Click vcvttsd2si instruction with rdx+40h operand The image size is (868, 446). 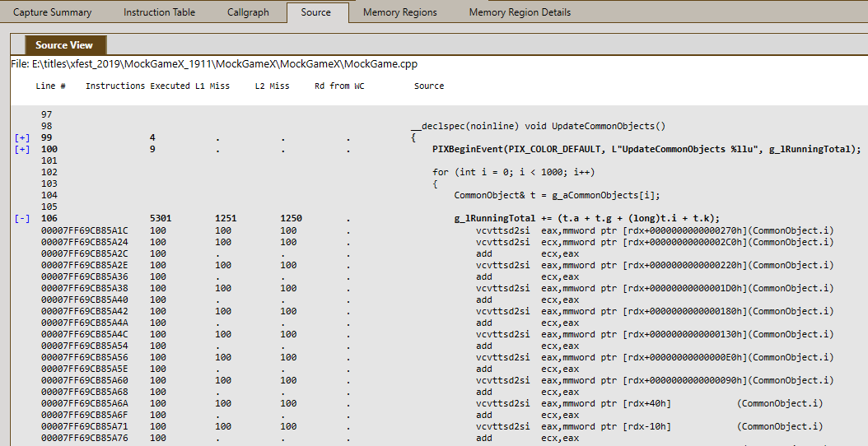[649, 403]
